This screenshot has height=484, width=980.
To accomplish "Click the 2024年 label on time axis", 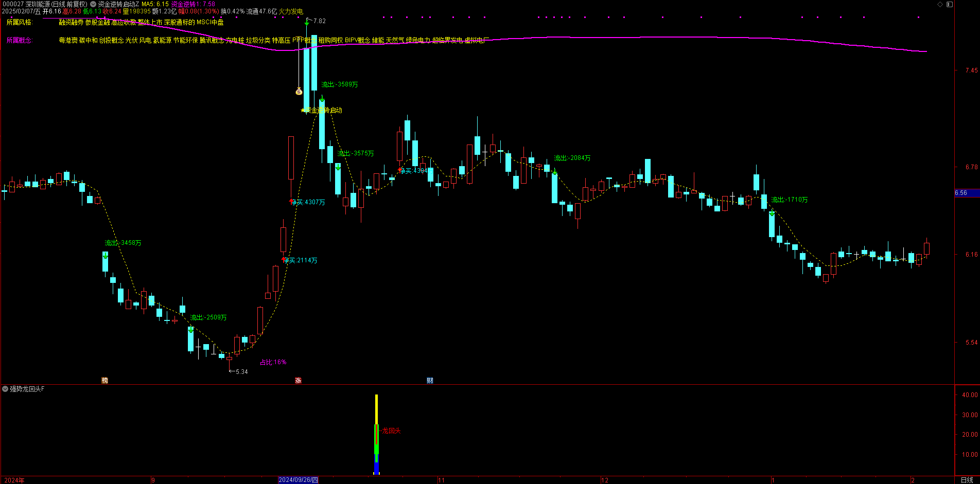I will tap(14, 480).
